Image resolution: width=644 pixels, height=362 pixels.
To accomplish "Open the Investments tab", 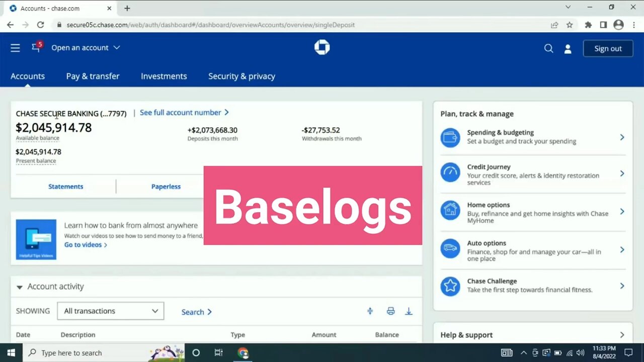I will coord(164,76).
